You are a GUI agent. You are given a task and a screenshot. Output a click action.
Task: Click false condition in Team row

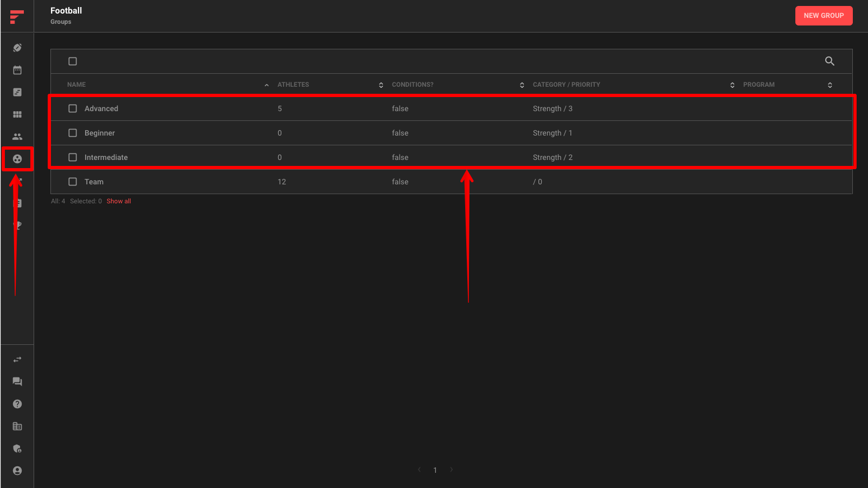(400, 182)
